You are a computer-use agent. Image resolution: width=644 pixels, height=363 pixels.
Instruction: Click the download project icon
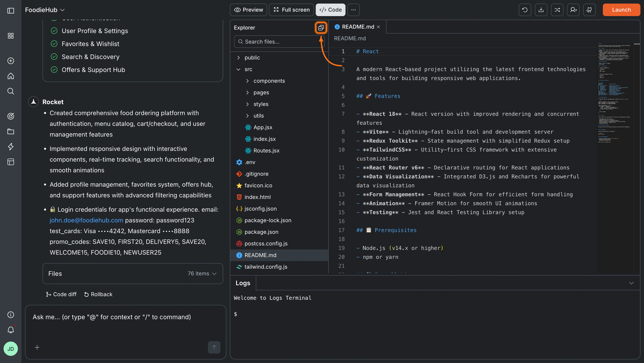541,10
